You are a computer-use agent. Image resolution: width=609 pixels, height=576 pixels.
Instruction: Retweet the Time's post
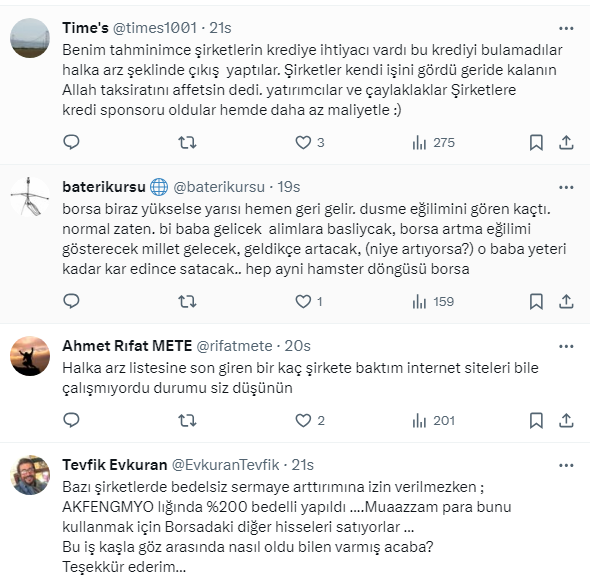pos(186,143)
